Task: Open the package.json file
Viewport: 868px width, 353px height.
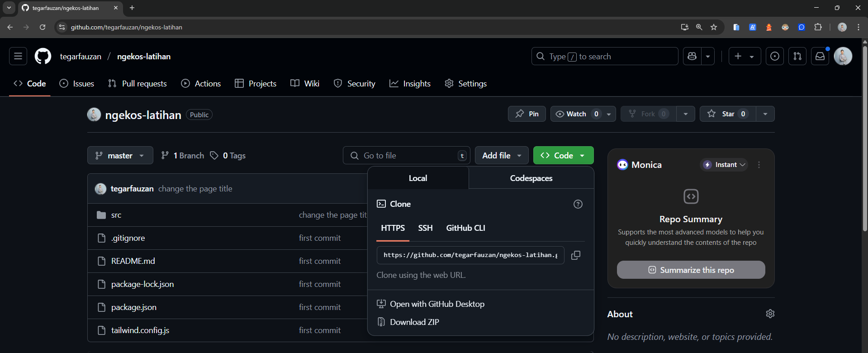Action: [x=134, y=307]
